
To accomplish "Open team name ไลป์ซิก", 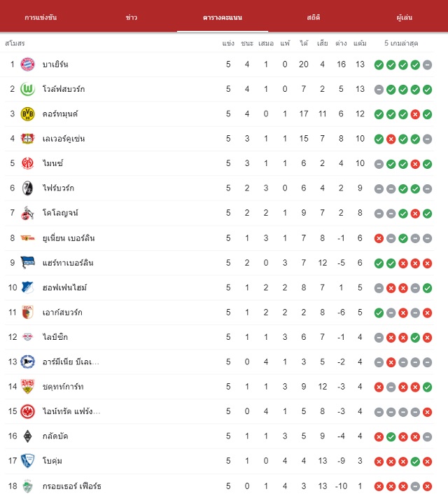I will coord(55,337).
